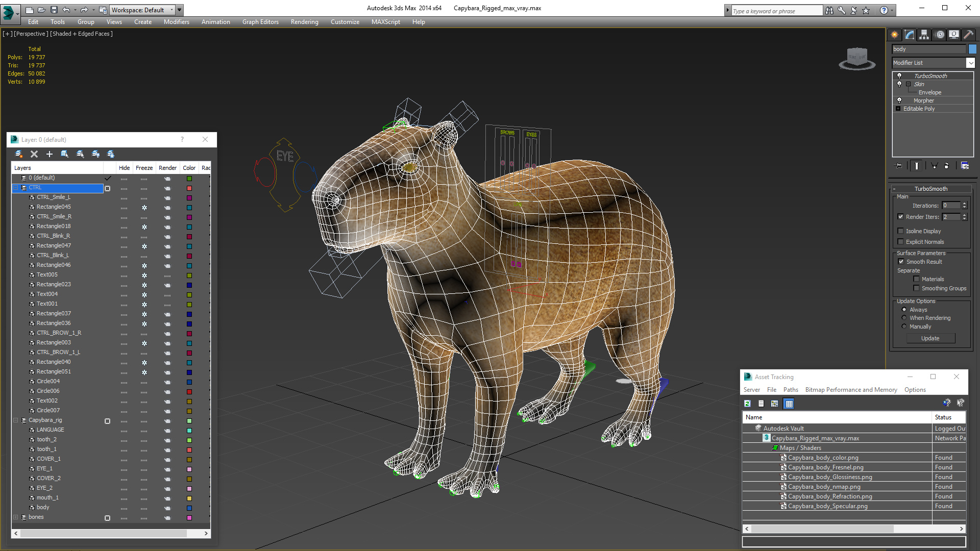980x551 pixels.
Task: Click the Asset Tracking bitmap icon
Action: pyautogui.click(x=774, y=403)
